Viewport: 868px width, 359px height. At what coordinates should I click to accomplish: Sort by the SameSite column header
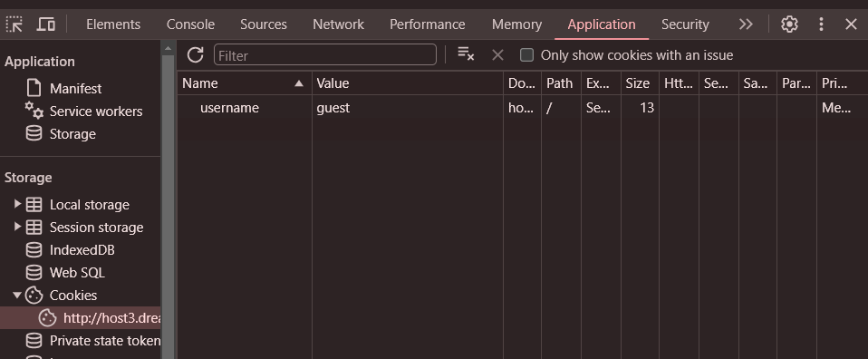pyautogui.click(x=757, y=83)
